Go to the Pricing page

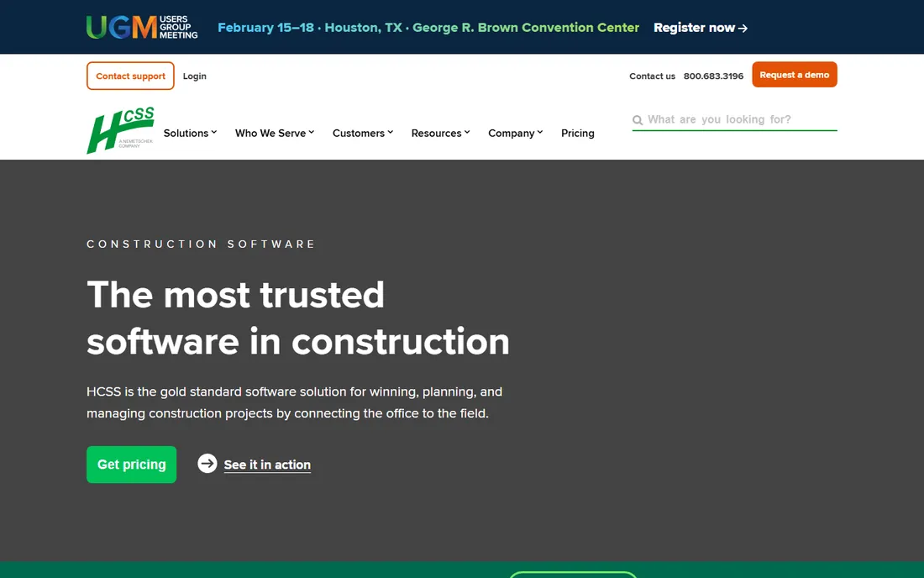[578, 133]
